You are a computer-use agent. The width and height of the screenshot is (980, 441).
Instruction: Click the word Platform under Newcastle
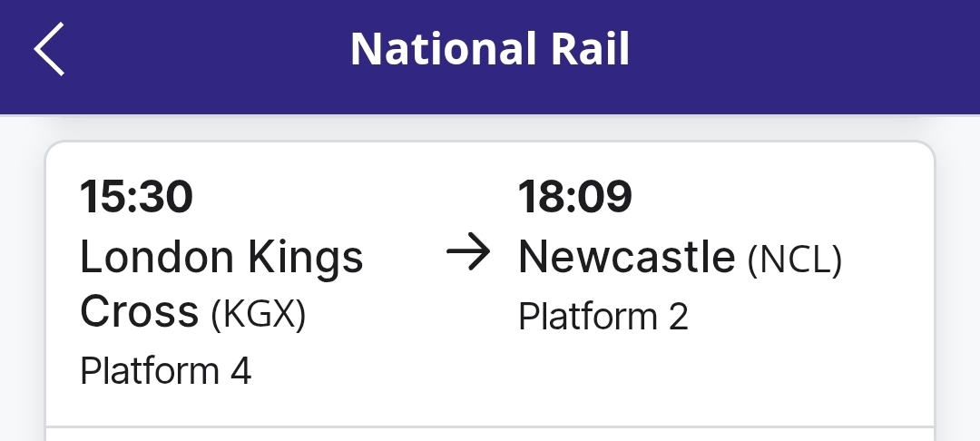click(587, 317)
